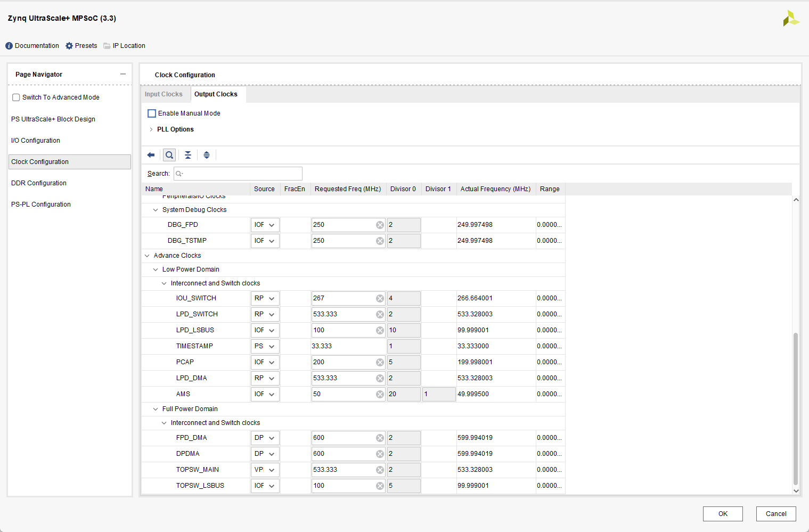This screenshot has height=532, width=809.
Task: Open TOPSW_MAIN source dropdown
Action: pyautogui.click(x=265, y=470)
